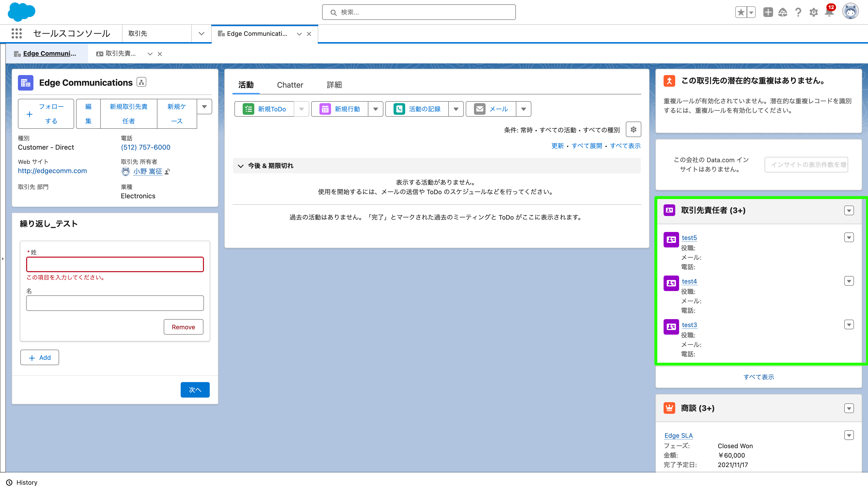This screenshot has height=492, width=868.
Task: Click the global search box
Action: [x=419, y=12]
